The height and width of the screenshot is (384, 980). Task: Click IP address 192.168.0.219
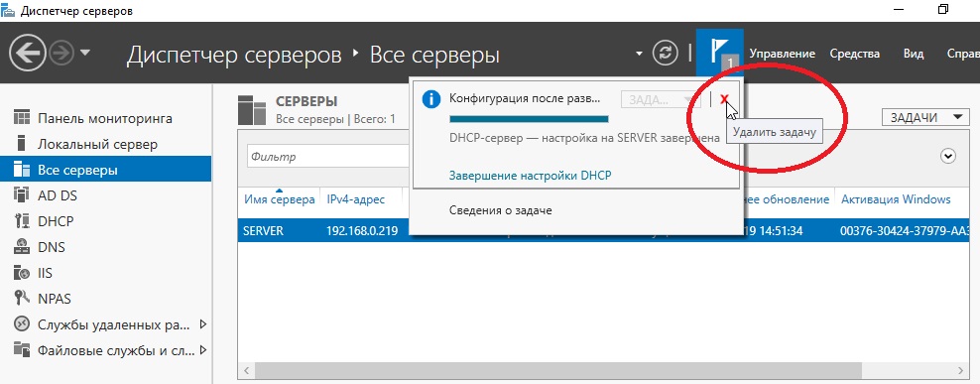(362, 231)
